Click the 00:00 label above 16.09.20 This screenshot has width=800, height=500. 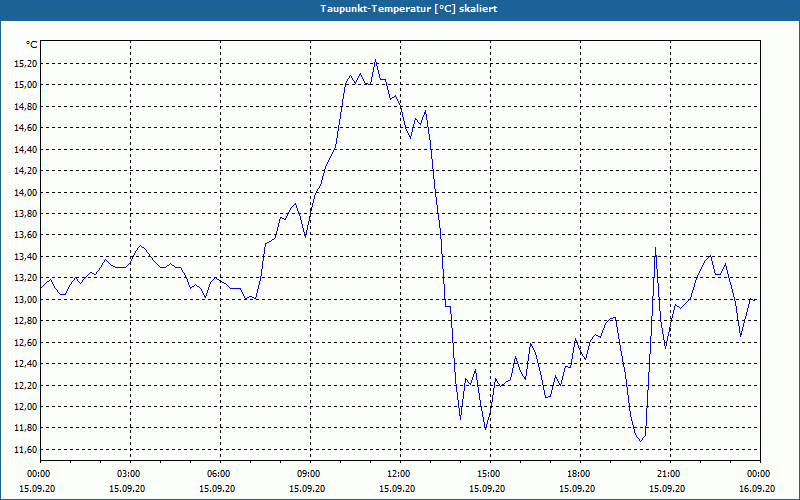coord(760,474)
